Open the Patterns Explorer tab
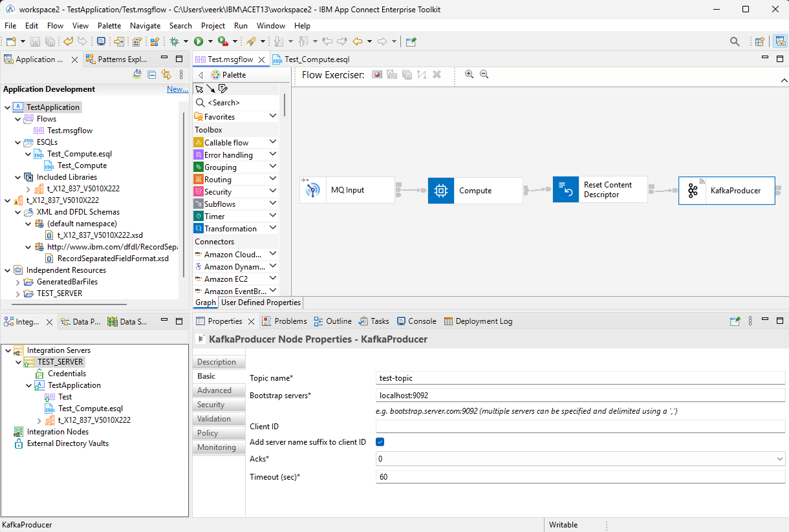This screenshot has width=789, height=532. (x=116, y=59)
